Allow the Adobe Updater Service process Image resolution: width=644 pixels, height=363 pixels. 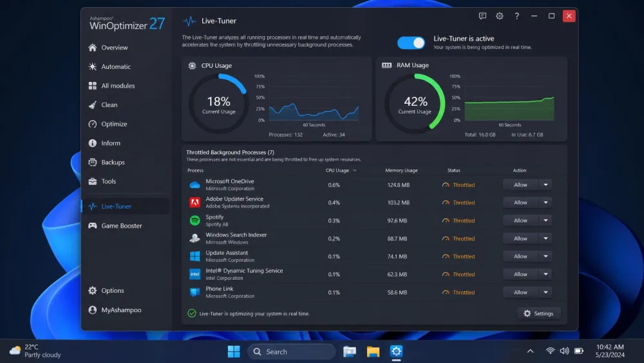click(x=520, y=202)
